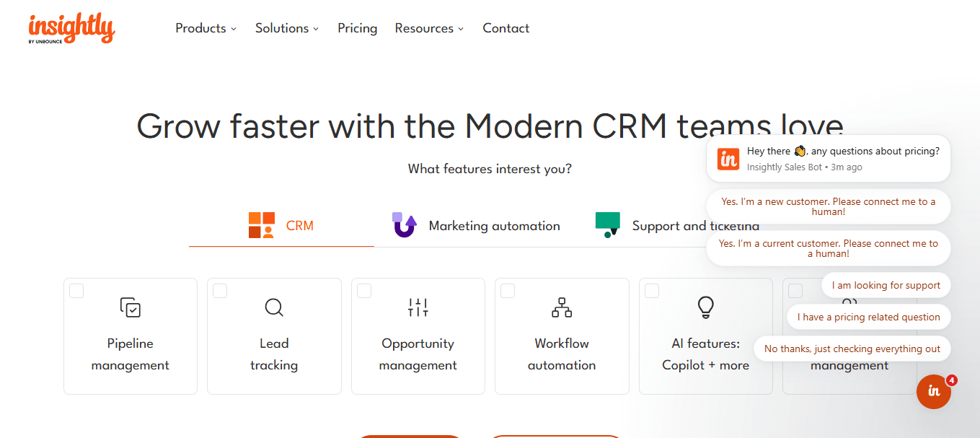Click the Workflow automation diagram icon
Screen dimensions: 980x438
[562, 307]
